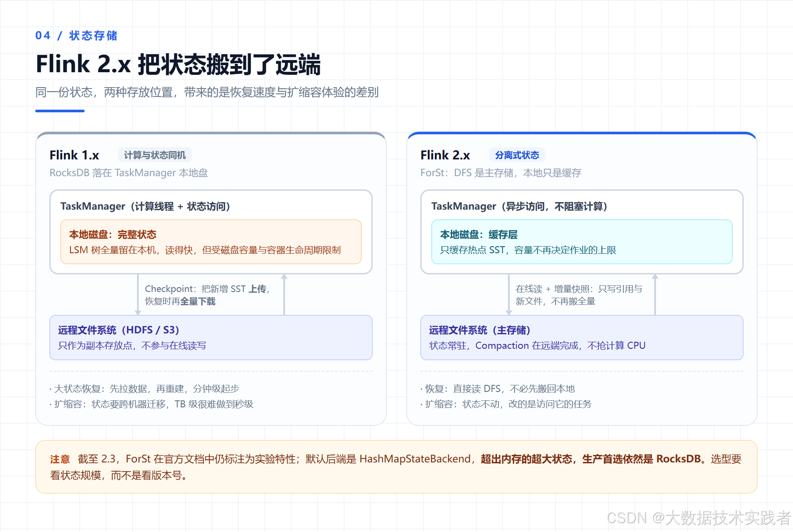Click 'Compaction 在远端完成' description line

(x=537, y=346)
